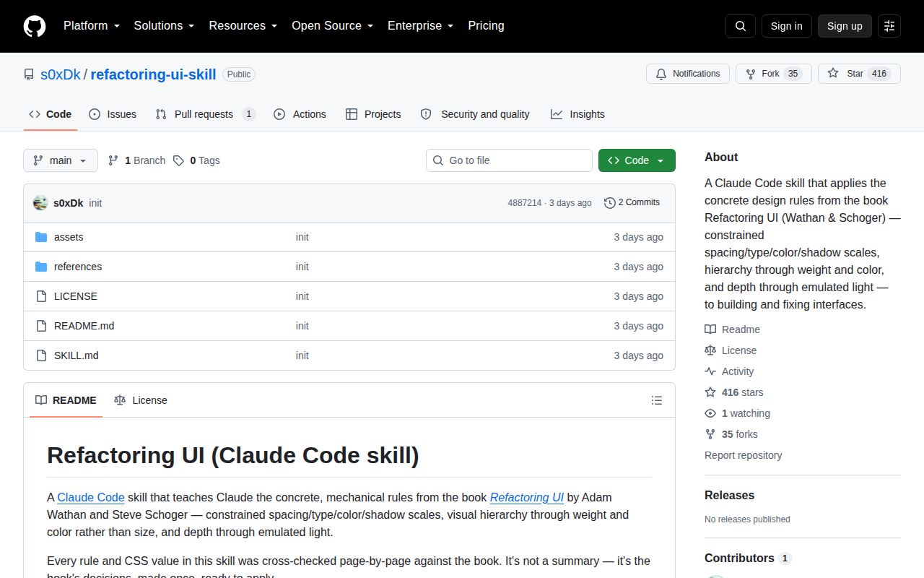The width and height of the screenshot is (924, 578).
Task: Open s0xDk owner profile link
Action: click(x=61, y=74)
